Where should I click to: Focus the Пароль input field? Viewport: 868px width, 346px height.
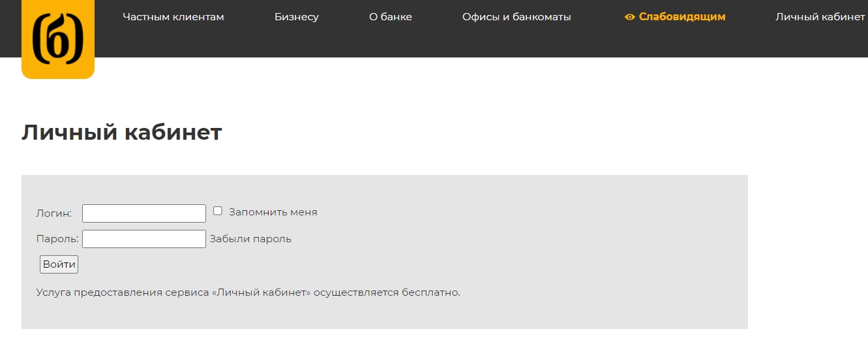tap(144, 239)
